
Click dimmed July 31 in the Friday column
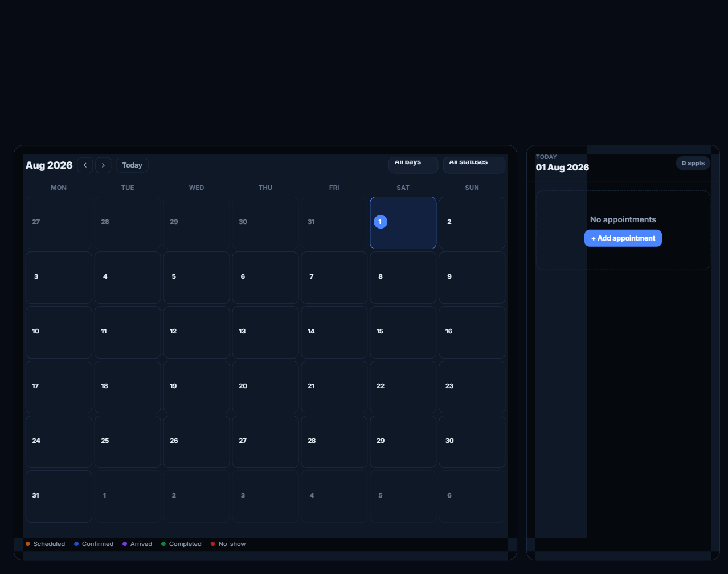[334, 223]
